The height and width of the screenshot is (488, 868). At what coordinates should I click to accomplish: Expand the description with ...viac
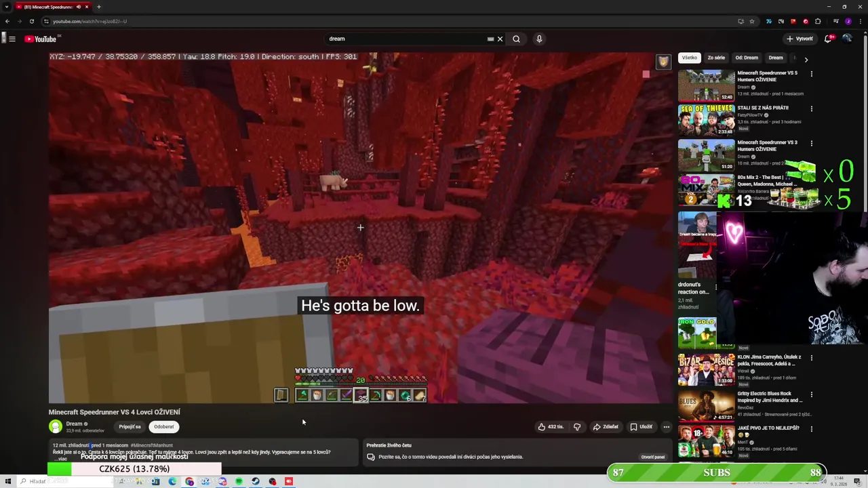(62, 459)
